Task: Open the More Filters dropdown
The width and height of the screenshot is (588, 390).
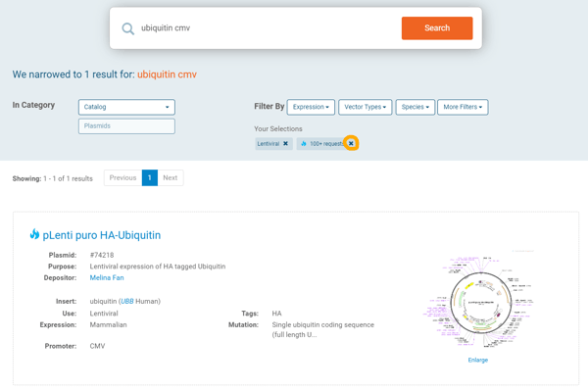Action: click(463, 107)
